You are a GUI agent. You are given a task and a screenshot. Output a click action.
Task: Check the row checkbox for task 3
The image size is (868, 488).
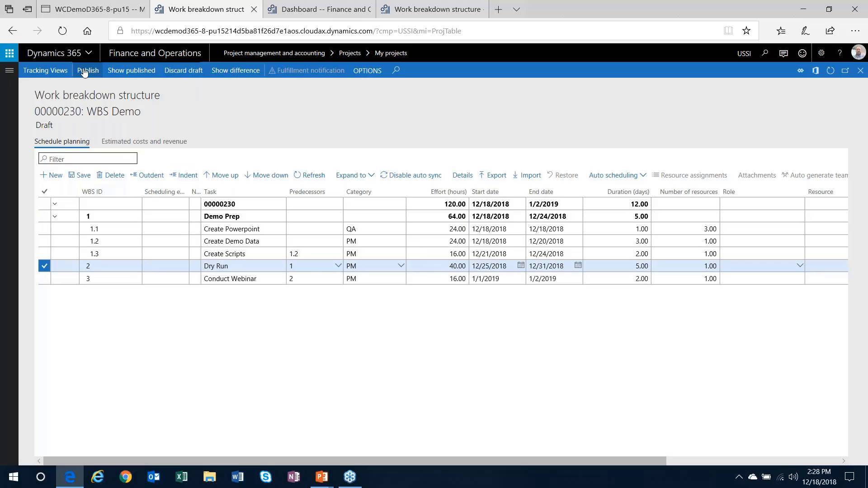[x=44, y=278]
